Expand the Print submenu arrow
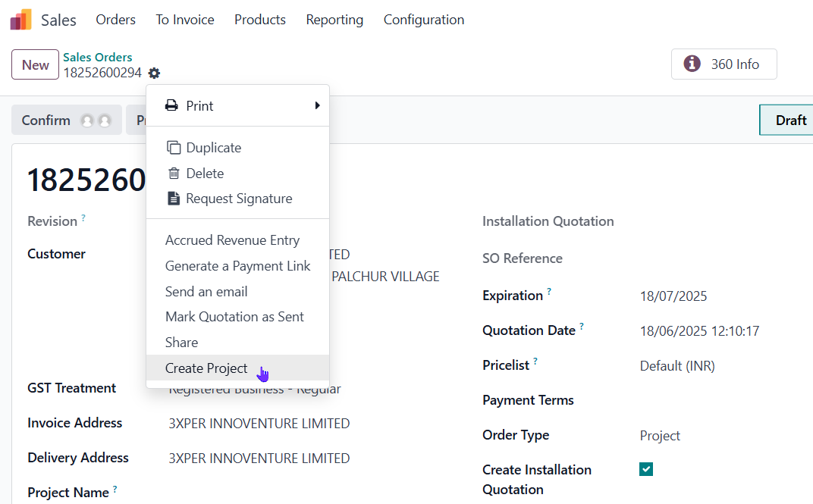The height and width of the screenshot is (504, 813). (x=317, y=105)
